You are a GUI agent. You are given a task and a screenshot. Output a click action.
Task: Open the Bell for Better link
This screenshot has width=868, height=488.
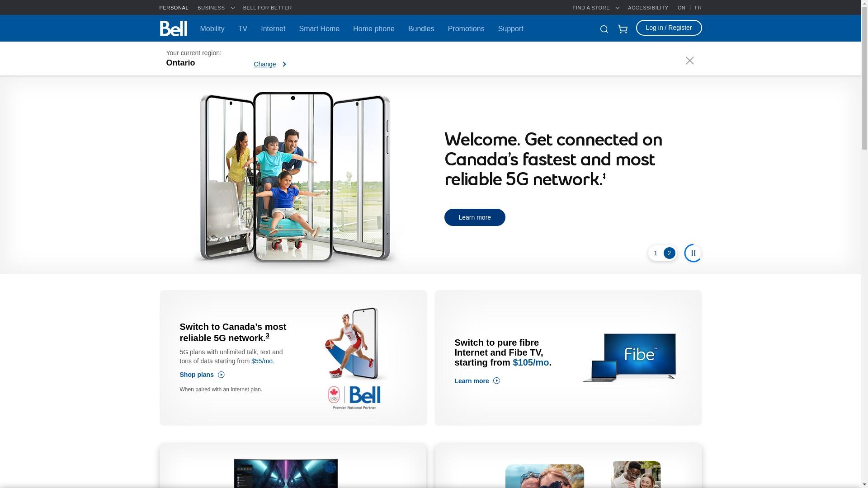pyautogui.click(x=267, y=8)
